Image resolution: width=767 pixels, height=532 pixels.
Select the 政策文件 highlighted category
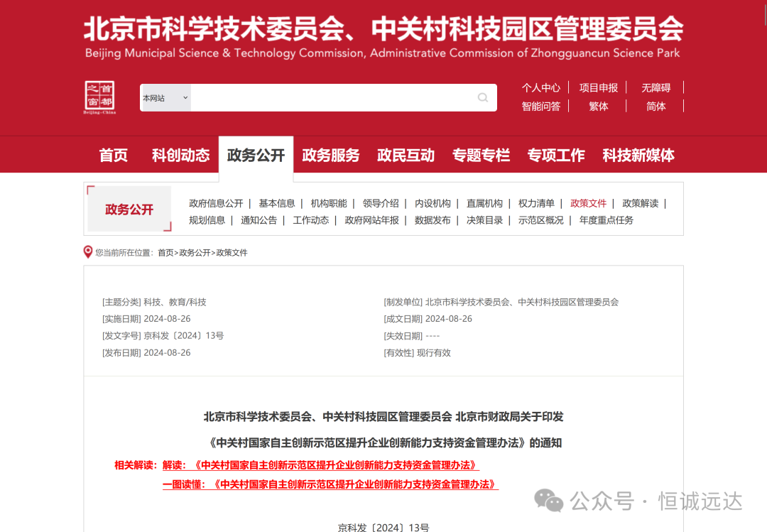(x=589, y=202)
